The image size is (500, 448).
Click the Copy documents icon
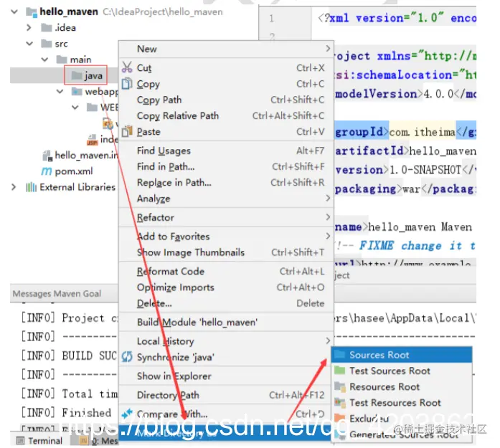[127, 83]
